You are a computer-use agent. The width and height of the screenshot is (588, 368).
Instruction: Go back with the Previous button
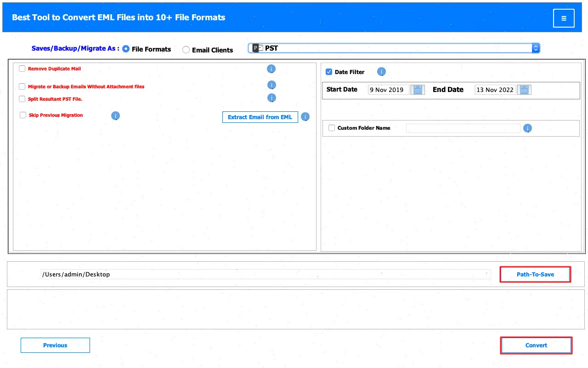coord(55,345)
